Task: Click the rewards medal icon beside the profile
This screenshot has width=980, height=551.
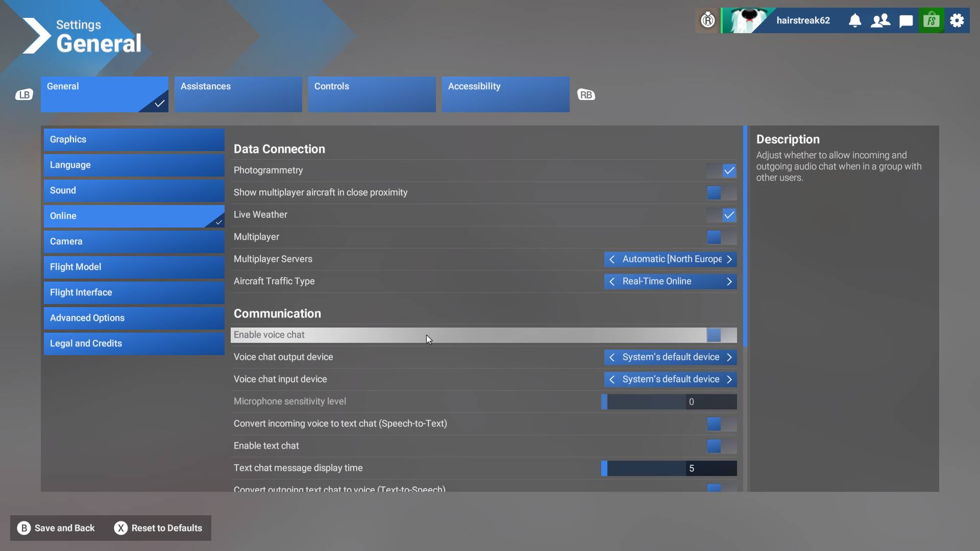Action: [x=708, y=20]
